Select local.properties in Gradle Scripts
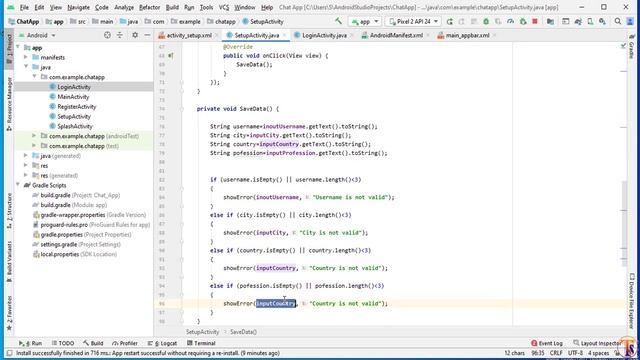The width and height of the screenshot is (640, 360). tap(75, 254)
